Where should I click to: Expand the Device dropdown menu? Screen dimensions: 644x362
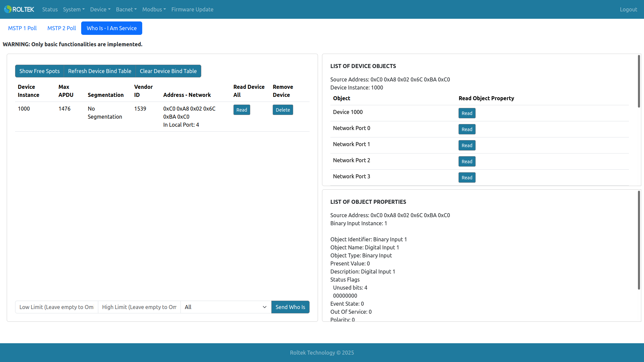click(x=100, y=9)
